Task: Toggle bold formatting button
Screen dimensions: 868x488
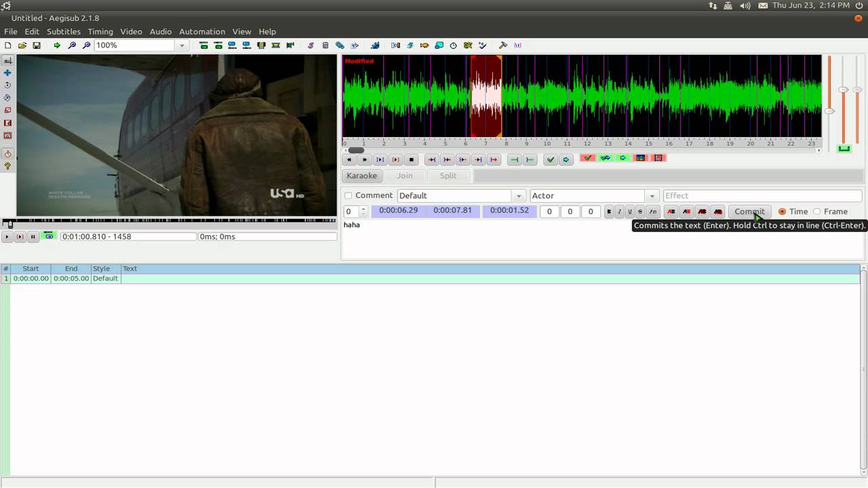Action: click(x=609, y=212)
